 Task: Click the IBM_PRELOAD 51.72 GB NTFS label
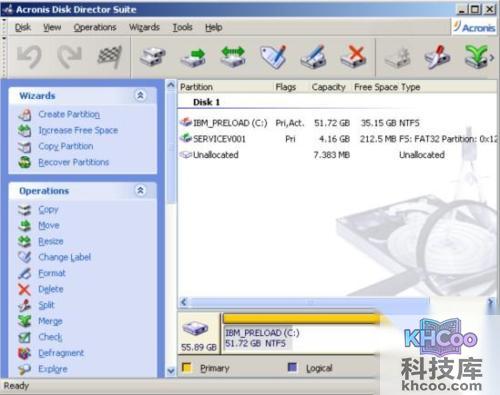click(262, 338)
